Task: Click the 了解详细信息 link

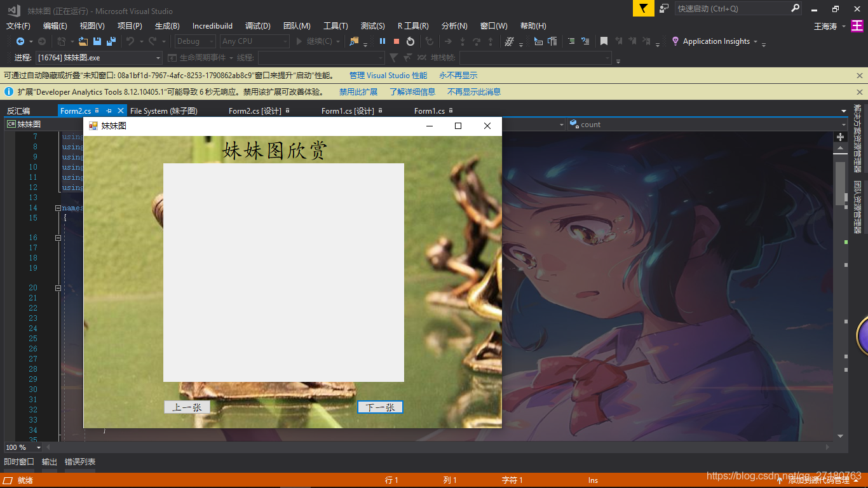Action: click(412, 91)
